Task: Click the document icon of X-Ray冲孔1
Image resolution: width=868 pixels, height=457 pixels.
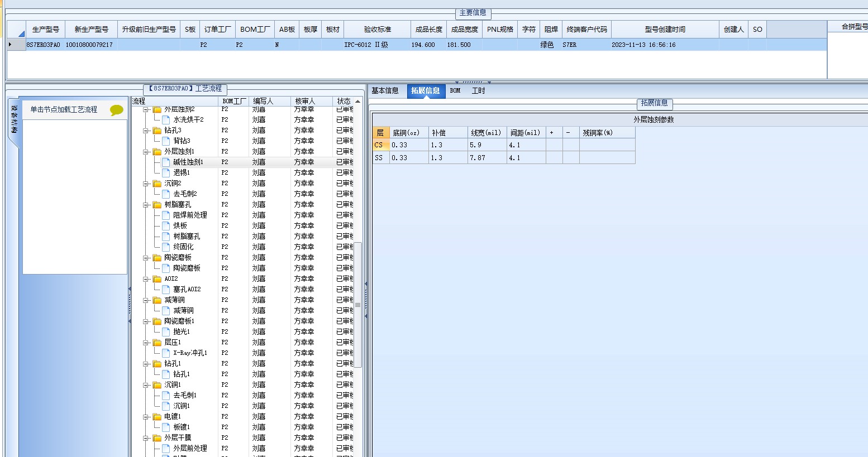Action: (x=166, y=353)
